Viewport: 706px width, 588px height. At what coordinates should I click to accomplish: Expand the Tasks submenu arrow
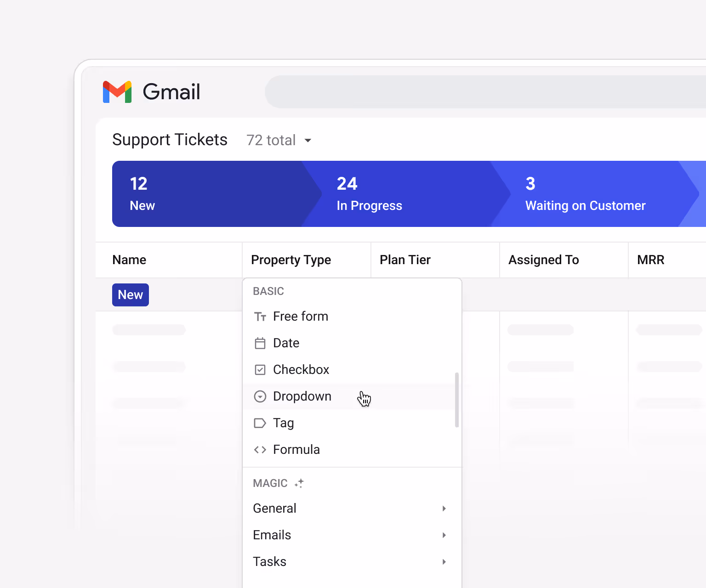pyautogui.click(x=444, y=562)
